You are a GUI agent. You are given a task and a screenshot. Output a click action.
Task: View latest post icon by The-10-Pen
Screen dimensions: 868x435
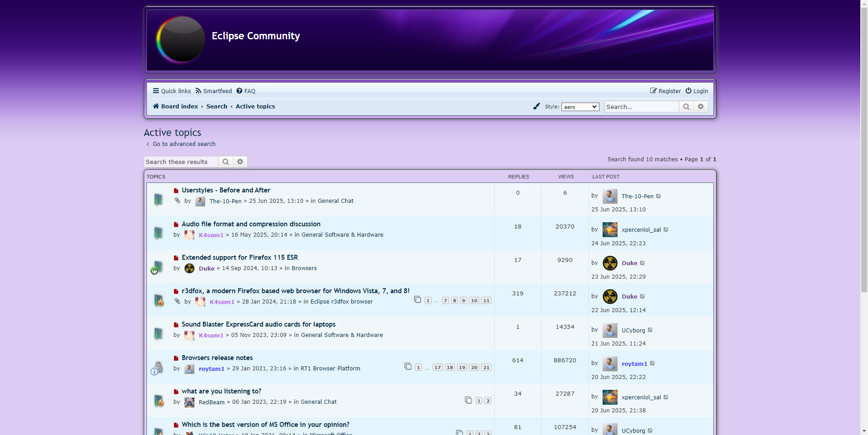click(659, 196)
